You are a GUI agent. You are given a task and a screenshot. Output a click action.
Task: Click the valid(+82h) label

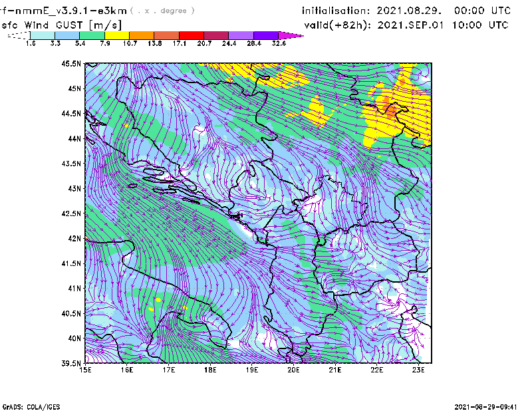[x=338, y=25]
